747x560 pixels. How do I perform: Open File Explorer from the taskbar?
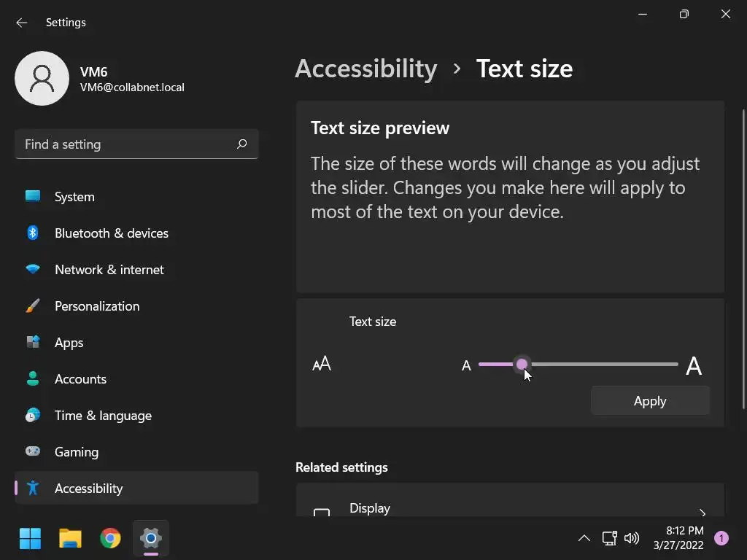(70, 539)
